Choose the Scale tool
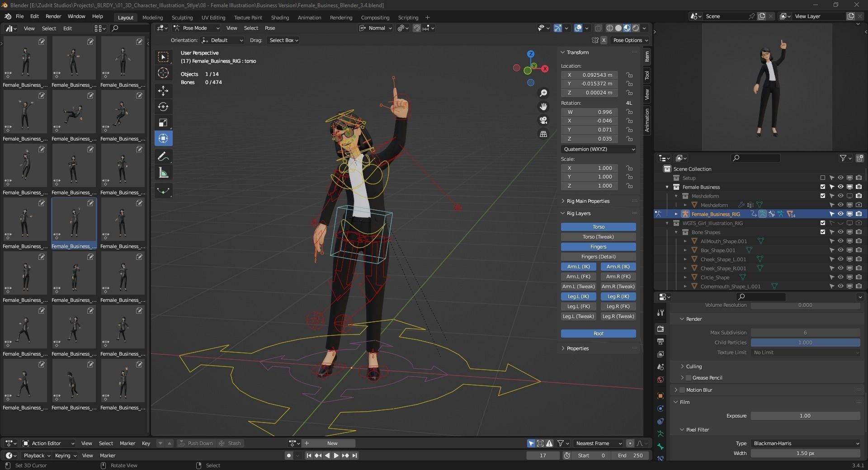This screenshot has width=868, height=470. [x=163, y=122]
